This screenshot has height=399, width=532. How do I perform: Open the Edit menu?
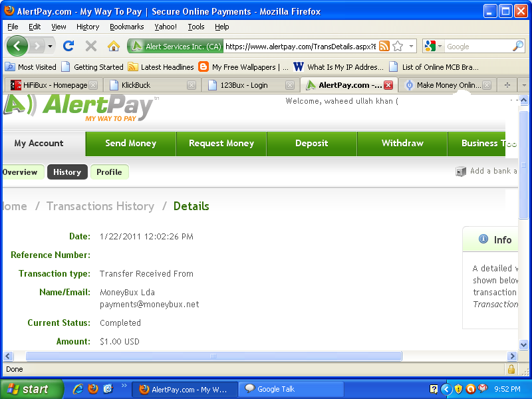tap(35, 27)
